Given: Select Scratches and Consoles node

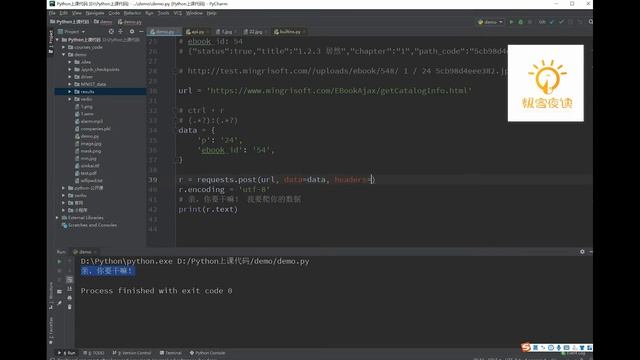Looking at the screenshot, I should (89, 225).
